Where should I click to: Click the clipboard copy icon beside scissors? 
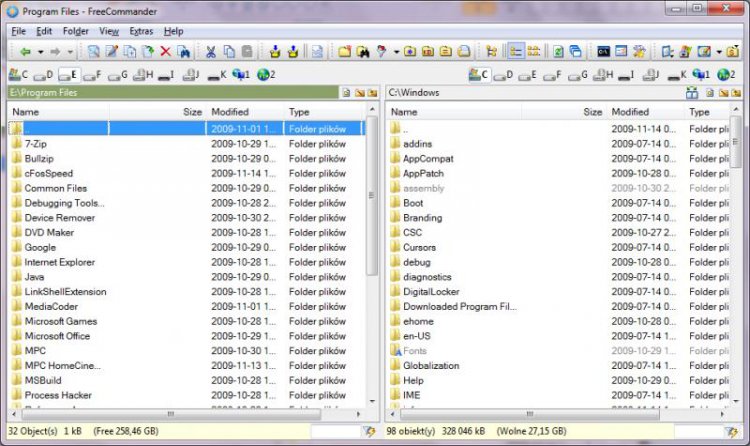(x=229, y=51)
